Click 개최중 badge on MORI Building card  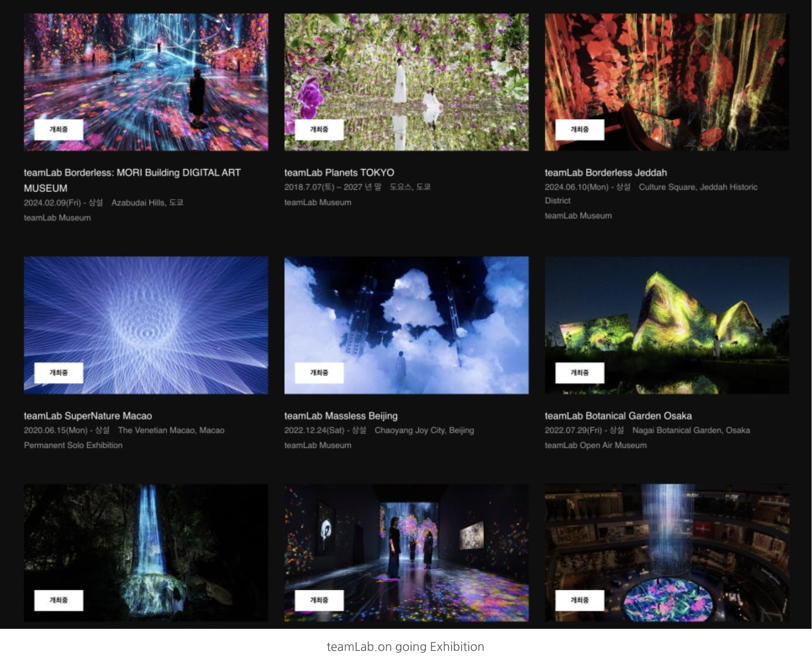pyautogui.click(x=59, y=130)
